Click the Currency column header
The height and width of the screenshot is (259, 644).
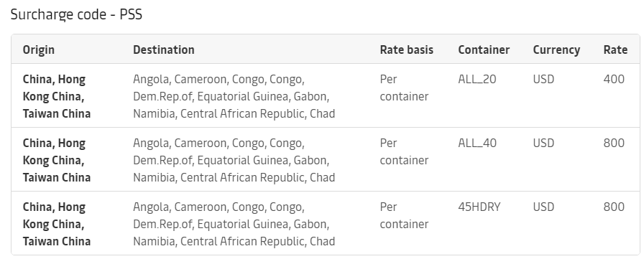pyautogui.click(x=556, y=50)
